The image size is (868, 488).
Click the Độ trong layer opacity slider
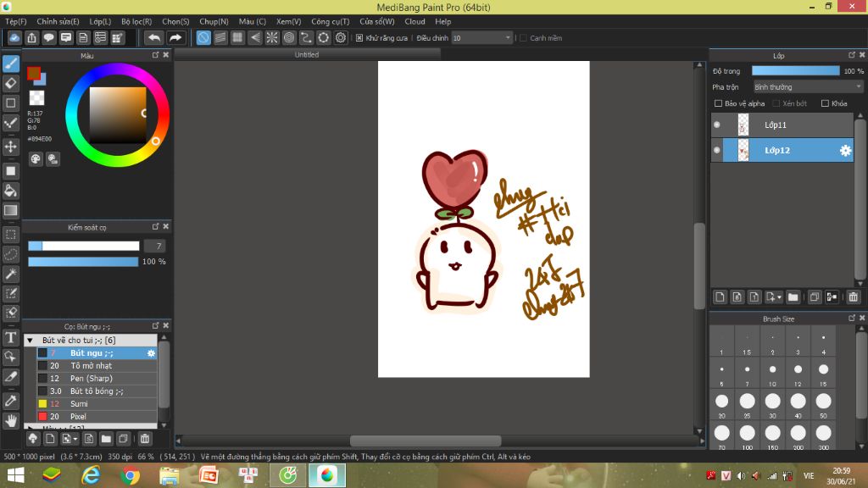pyautogui.click(x=795, y=71)
